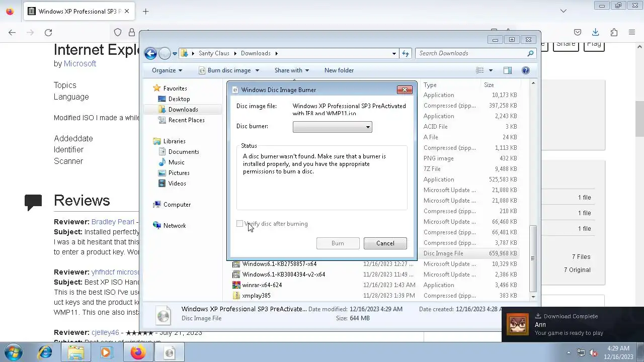The width and height of the screenshot is (644, 362).
Task: Click the Size column header
Action: coord(489,85)
